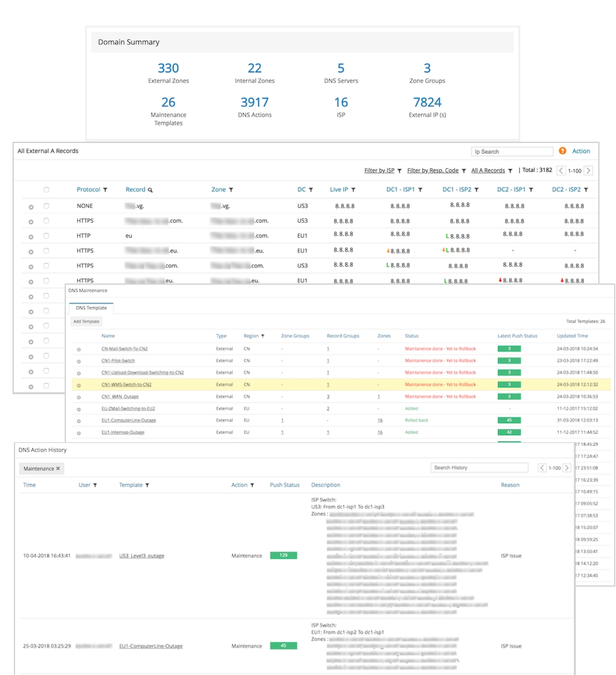Select checkbox for first NONE protocol record

46,206
